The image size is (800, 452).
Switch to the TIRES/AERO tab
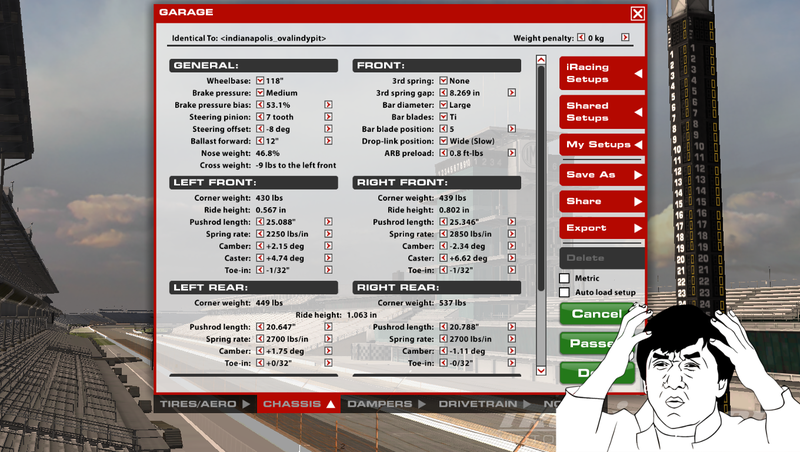pyautogui.click(x=205, y=404)
